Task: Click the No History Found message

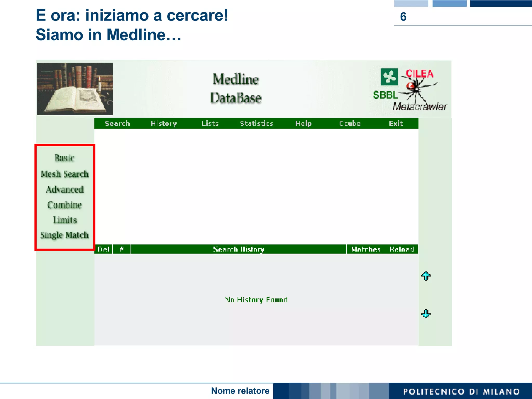Action: click(256, 300)
